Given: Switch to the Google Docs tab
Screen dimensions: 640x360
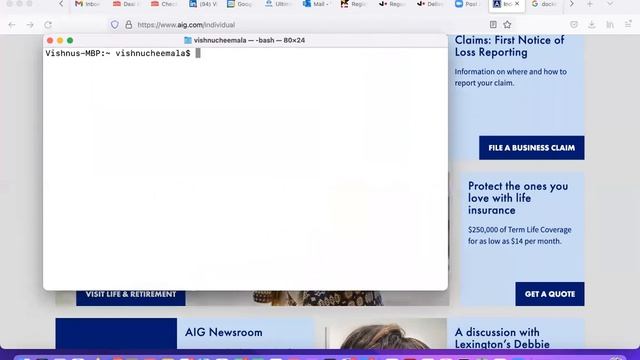Looking at the screenshot, I should coord(240,4).
